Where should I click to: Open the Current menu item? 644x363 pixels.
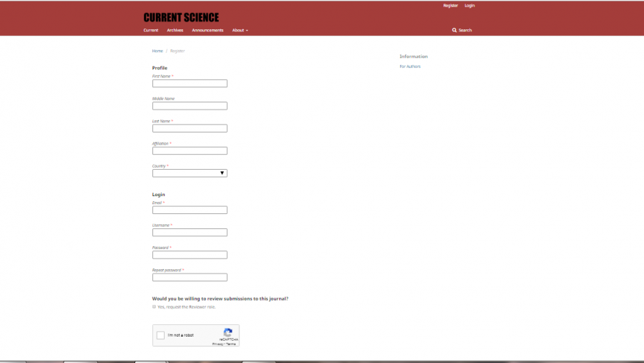pyautogui.click(x=151, y=30)
